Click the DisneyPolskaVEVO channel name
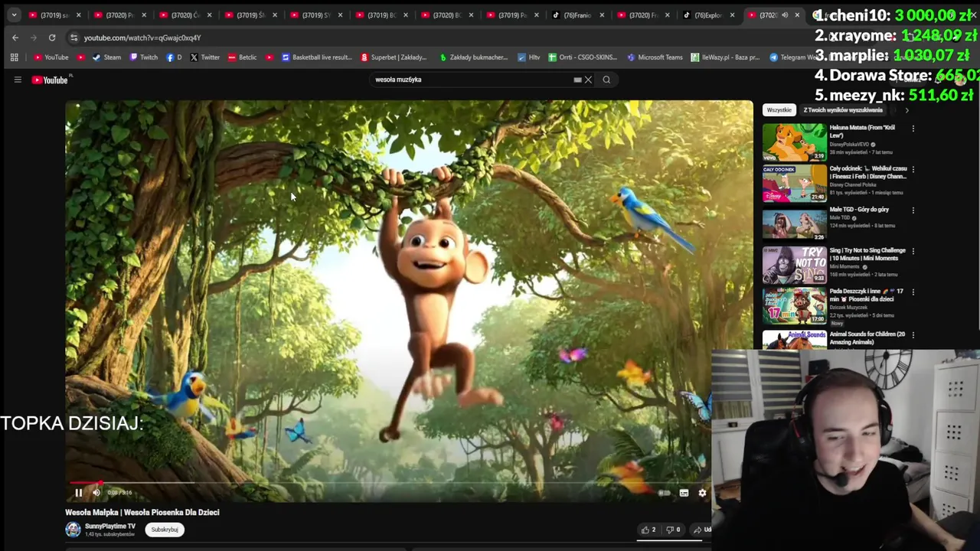The image size is (980, 551). pyautogui.click(x=850, y=144)
